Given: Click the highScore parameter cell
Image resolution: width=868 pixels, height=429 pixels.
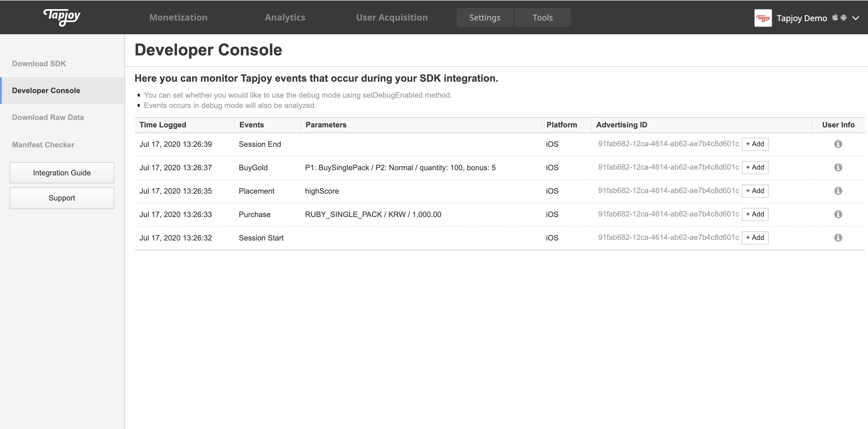Looking at the screenshot, I should pos(322,191).
